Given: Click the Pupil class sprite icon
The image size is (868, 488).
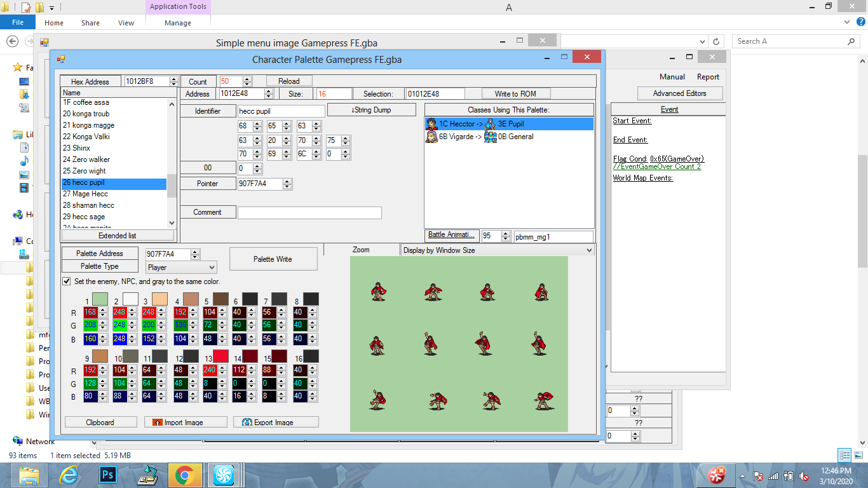Looking at the screenshot, I should click(490, 124).
